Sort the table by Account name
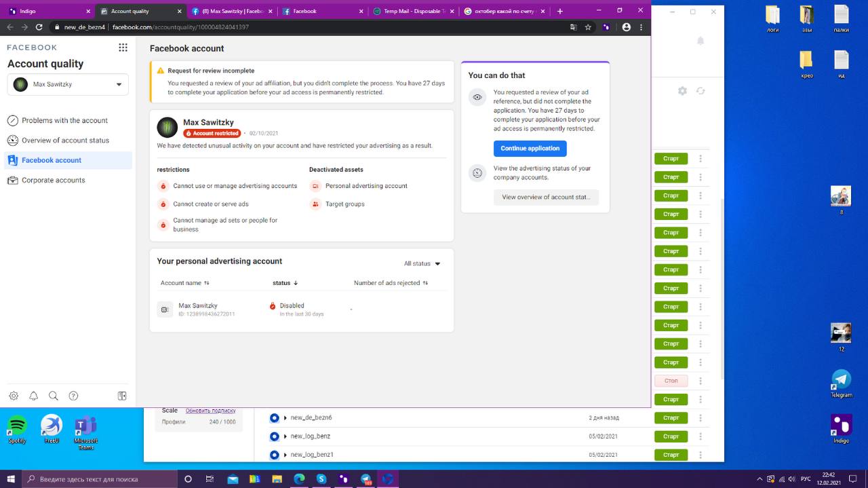The image size is (868, 488). (184, 283)
